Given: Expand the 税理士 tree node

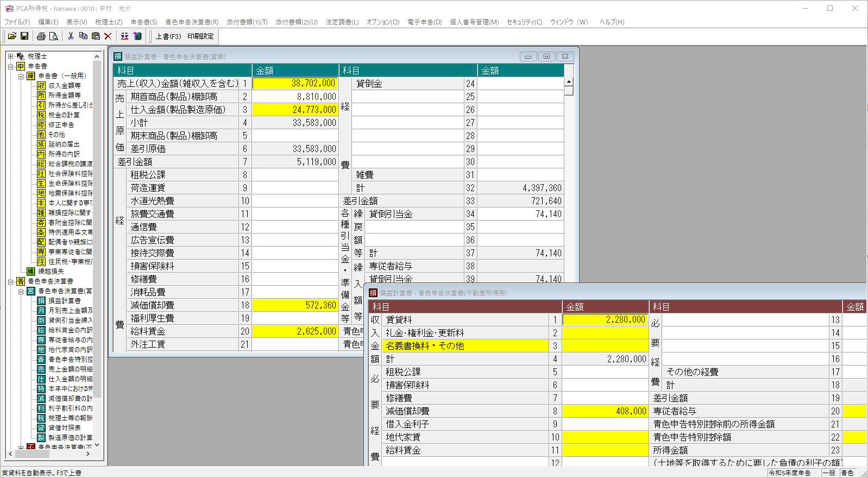Looking at the screenshot, I should pyautogui.click(x=10, y=56).
